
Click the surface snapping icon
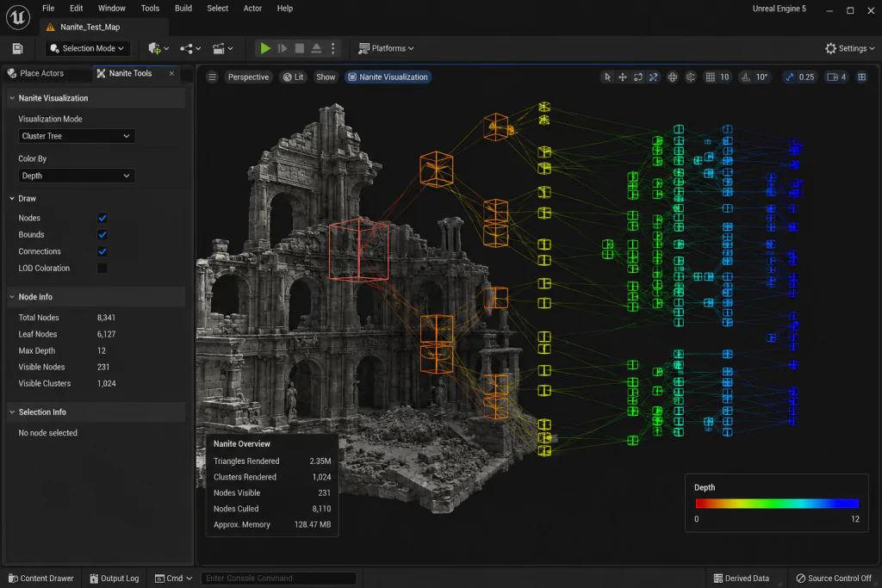(691, 77)
